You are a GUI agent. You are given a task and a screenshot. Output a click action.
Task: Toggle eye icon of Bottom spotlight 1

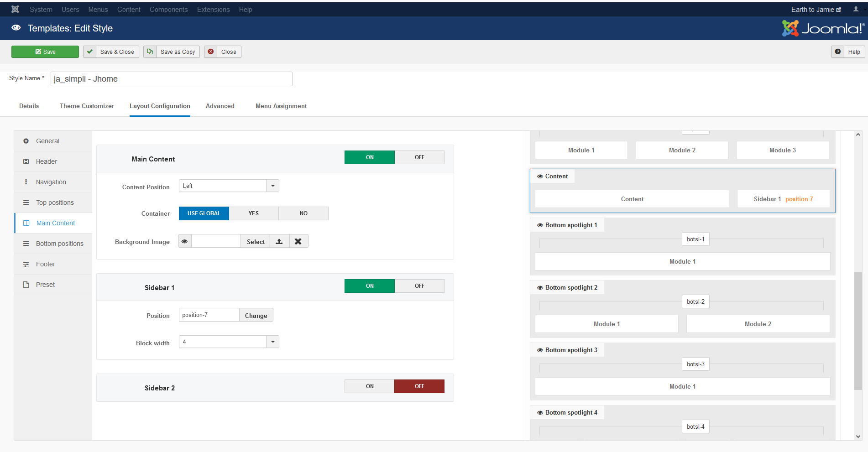click(540, 225)
